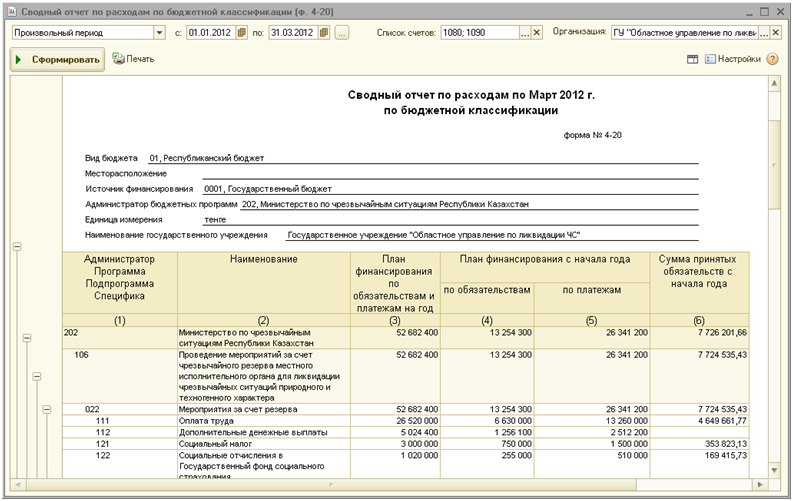Viewport: 793px width, 501px height.
Task: Click the start date input field
Action: point(211,33)
